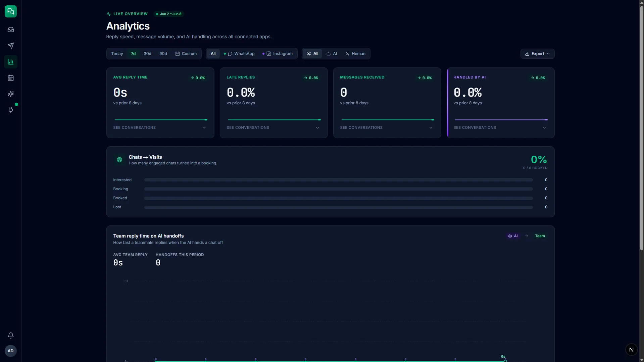Click the round N badge icon
This screenshot has width=644, height=362.
coord(631,350)
